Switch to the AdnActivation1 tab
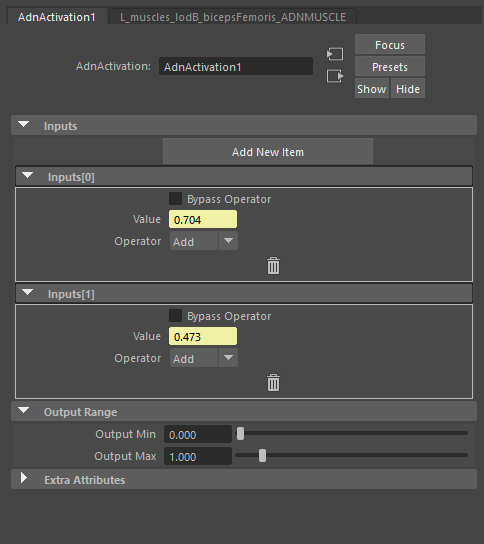 coord(57,17)
